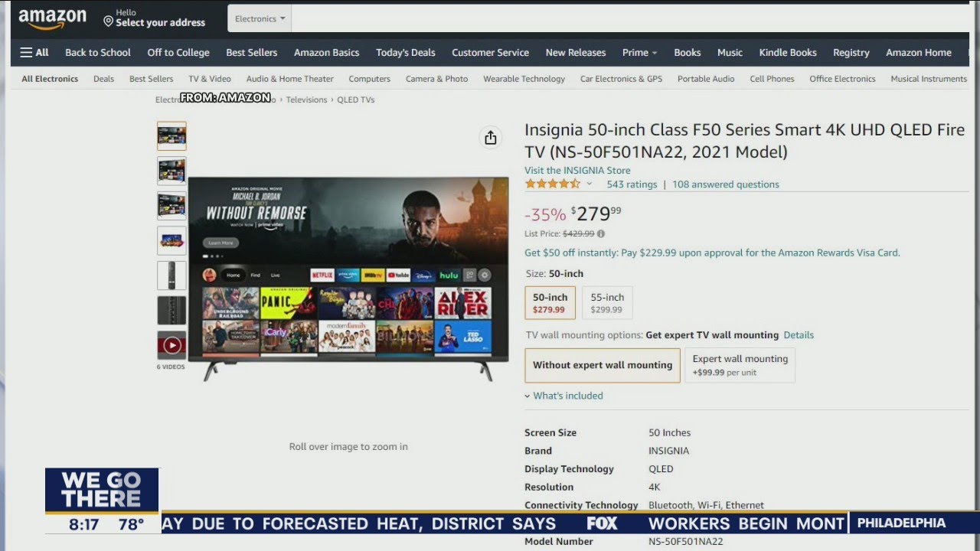Screen dimensions: 980x551
Task: Click the star rating graphic
Action: [x=553, y=184]
